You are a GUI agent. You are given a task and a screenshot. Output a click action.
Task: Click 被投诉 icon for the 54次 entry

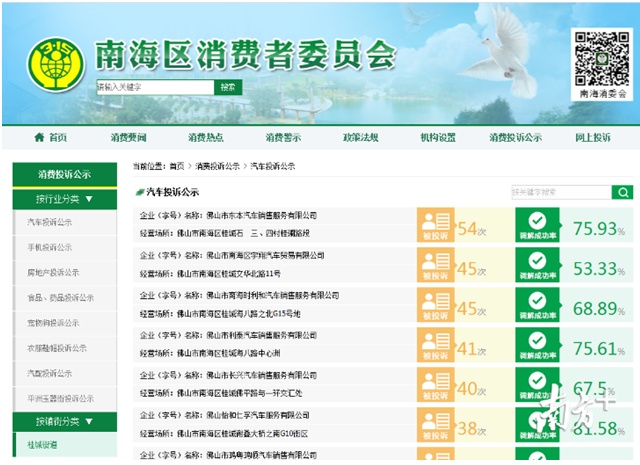[x=435, y=228]
